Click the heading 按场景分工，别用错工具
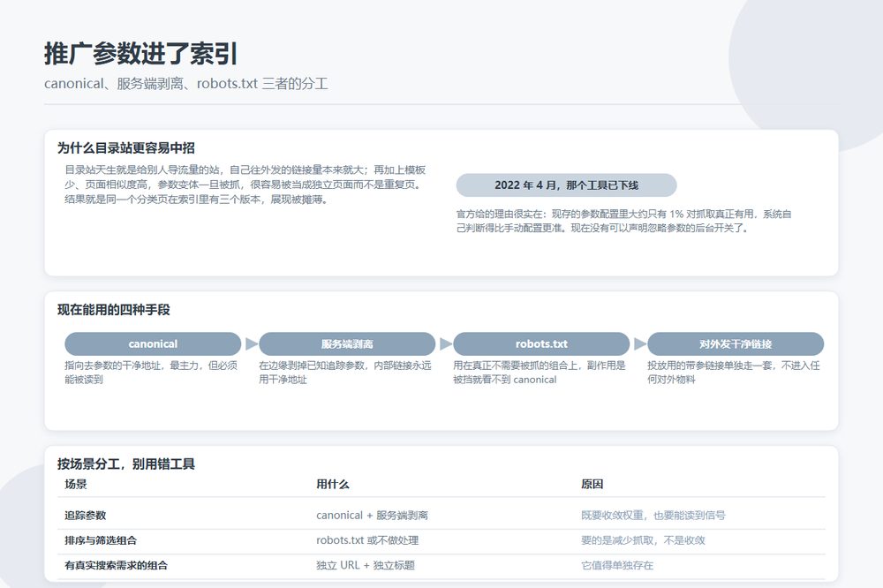883x588 pixels. tap(126, 464)
